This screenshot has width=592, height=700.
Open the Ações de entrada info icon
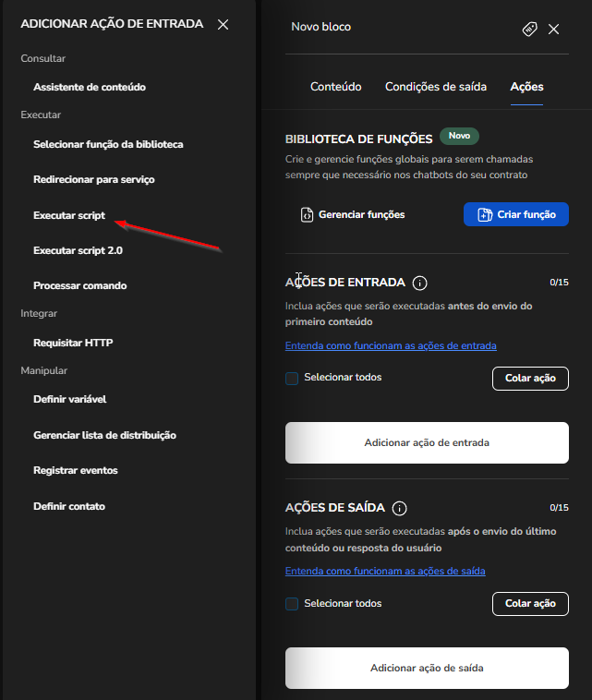(419, 283)
